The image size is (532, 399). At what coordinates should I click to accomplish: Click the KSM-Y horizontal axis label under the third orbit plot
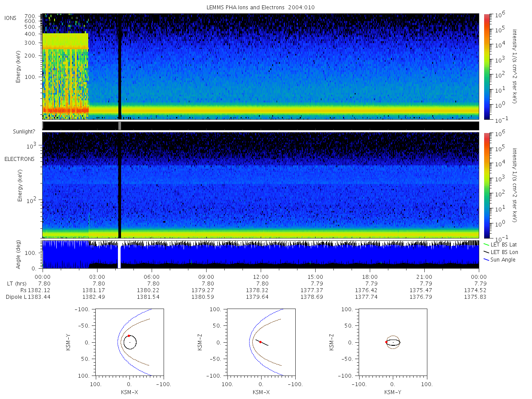393,392
